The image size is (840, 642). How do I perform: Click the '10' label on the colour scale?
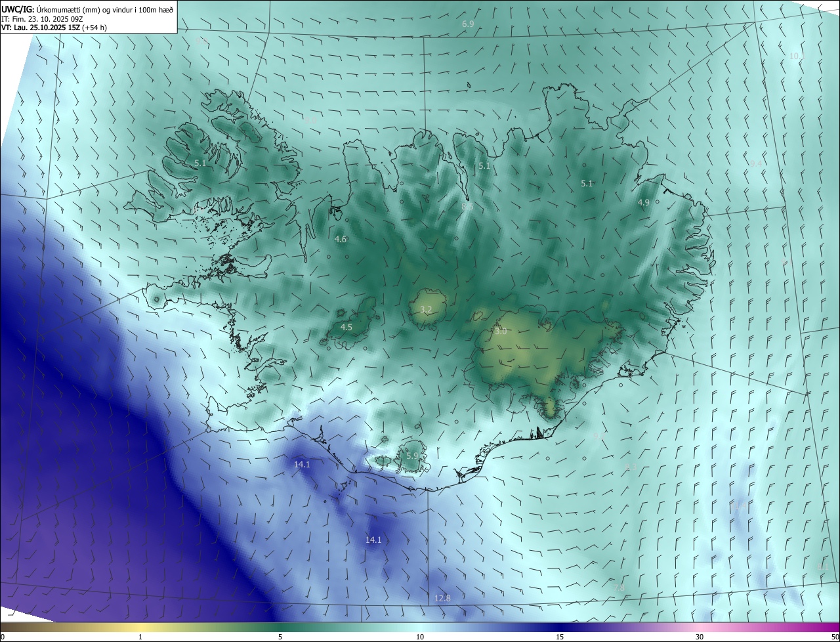(x=420, y=637)
